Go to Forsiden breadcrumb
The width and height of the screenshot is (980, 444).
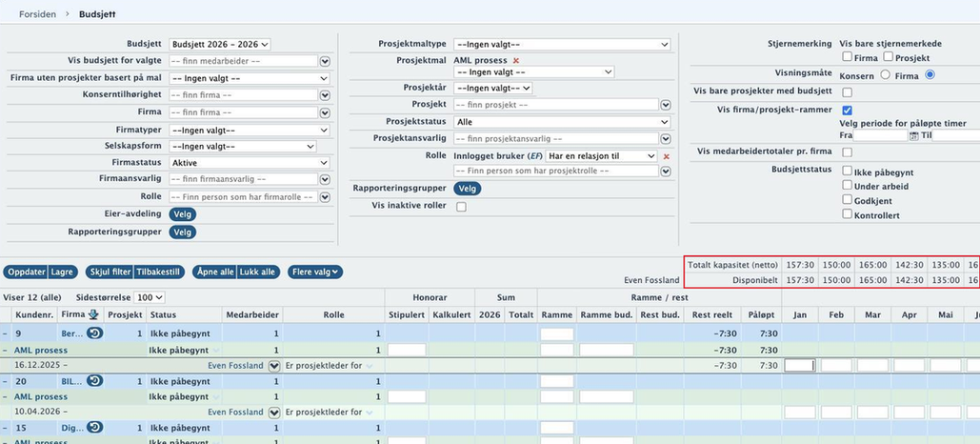click(37, 13)
